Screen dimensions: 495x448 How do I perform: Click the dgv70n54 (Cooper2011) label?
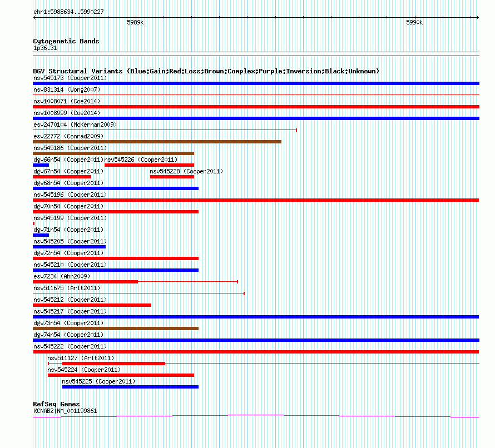click(68, 206)
